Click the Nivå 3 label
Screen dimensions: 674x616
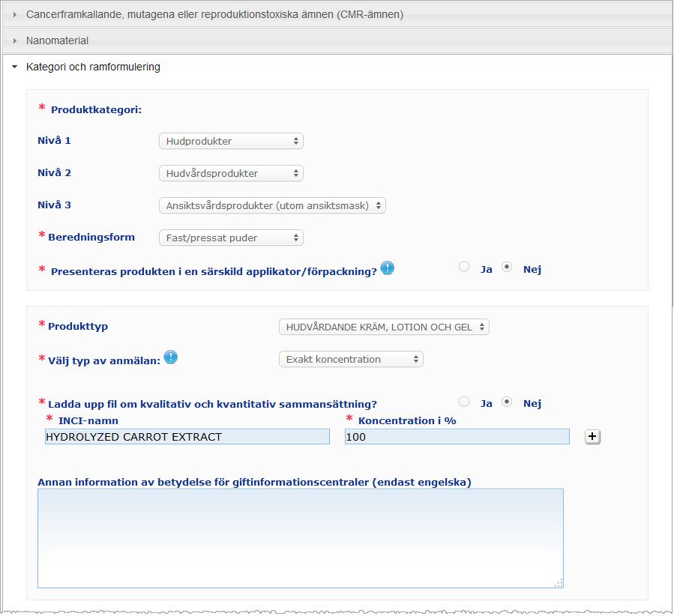[x=54, y=205]
